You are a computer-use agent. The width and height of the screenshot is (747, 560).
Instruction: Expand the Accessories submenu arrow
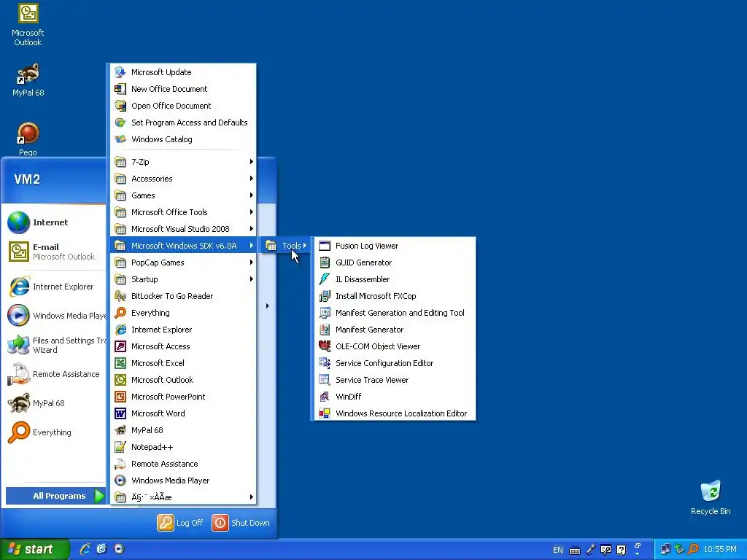251,179
